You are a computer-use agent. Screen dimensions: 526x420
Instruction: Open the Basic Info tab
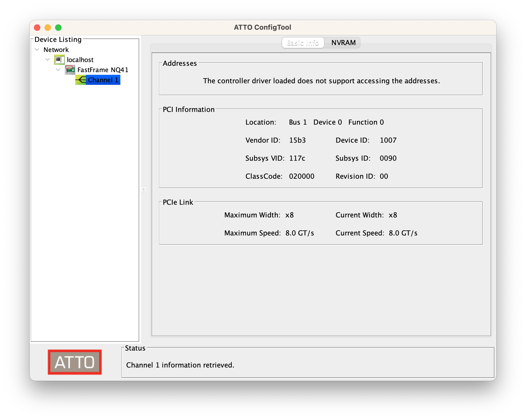303,43
